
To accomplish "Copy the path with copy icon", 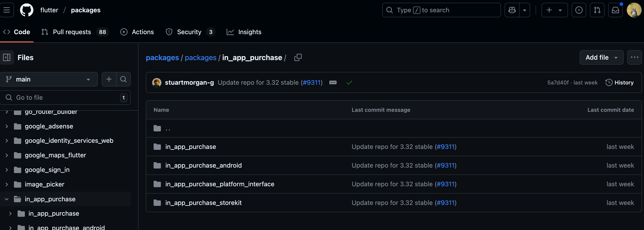I will pyautogui.click(x=298, y=57).
